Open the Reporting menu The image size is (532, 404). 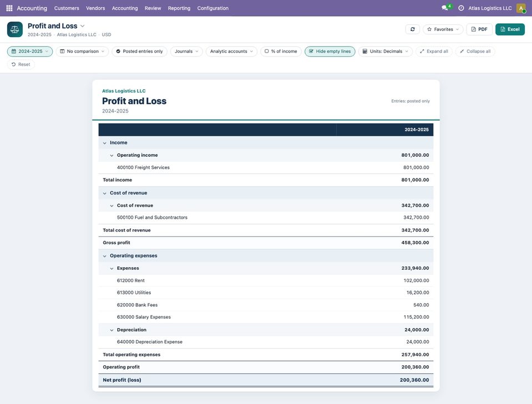(x=179, y=8)
